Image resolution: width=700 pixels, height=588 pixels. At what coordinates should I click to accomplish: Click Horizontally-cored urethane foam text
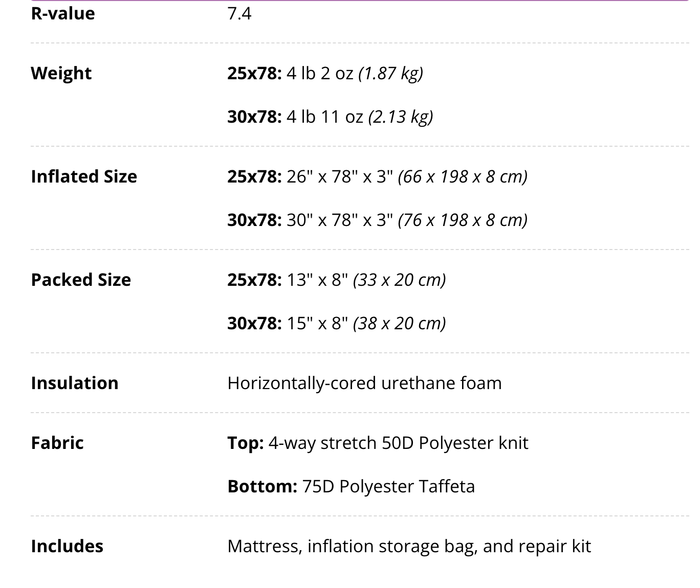coord(365,383)
